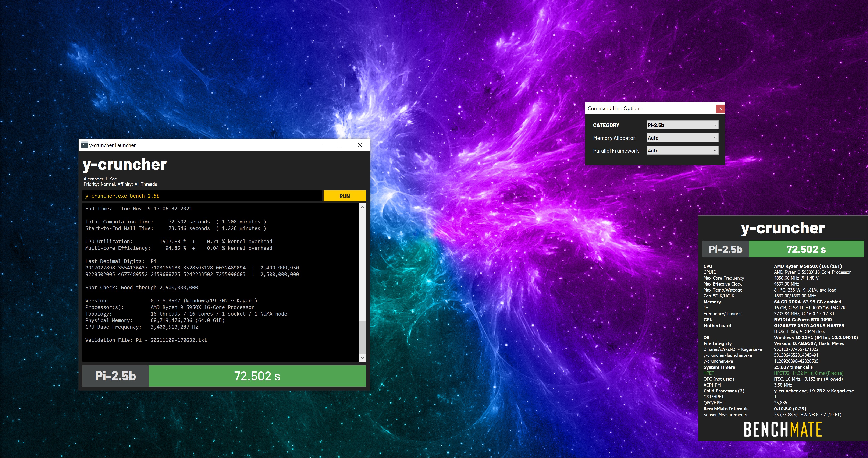Minimize the y-cruncher Launcher window
The image size is (868, 458).
(321, 145)
